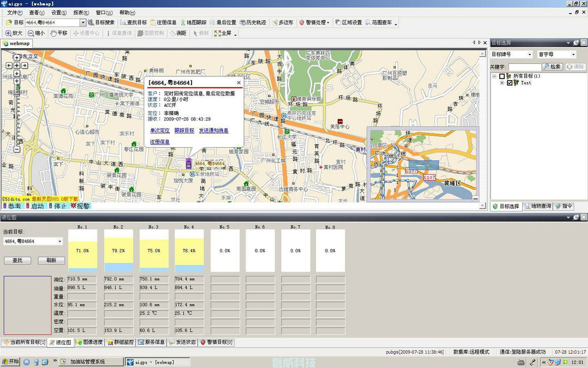Open the 设置 menu
Screen dimensions: 588x368
point(59,13)
